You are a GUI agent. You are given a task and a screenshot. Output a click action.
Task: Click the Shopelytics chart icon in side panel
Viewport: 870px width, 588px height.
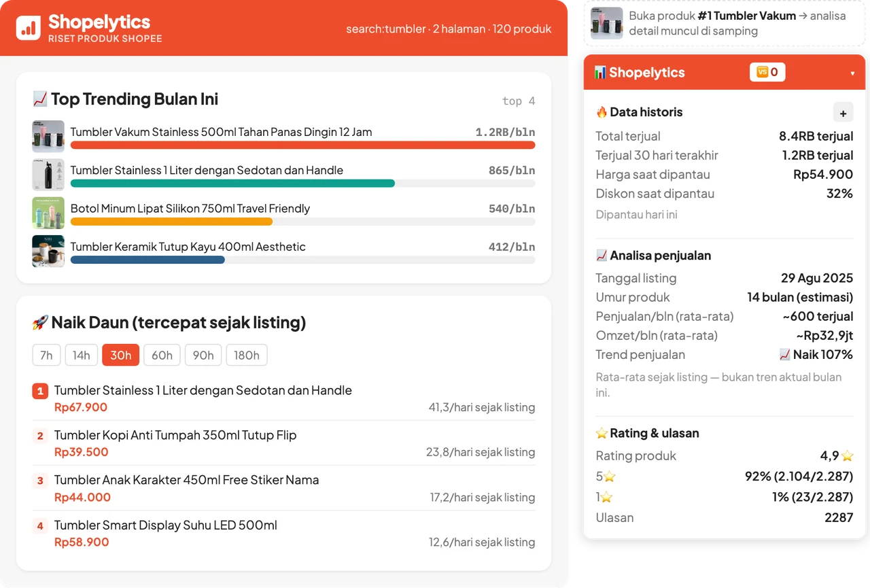point(600,72)
